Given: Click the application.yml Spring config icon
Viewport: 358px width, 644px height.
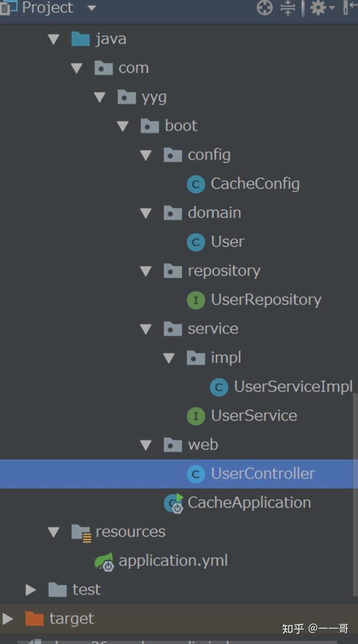Looking at the screenshot, I should (104, 562).
